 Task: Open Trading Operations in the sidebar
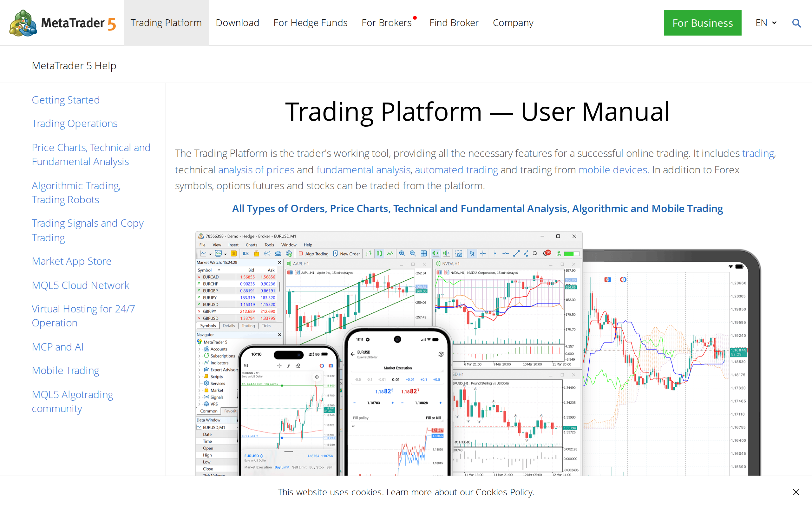[75, 123]
